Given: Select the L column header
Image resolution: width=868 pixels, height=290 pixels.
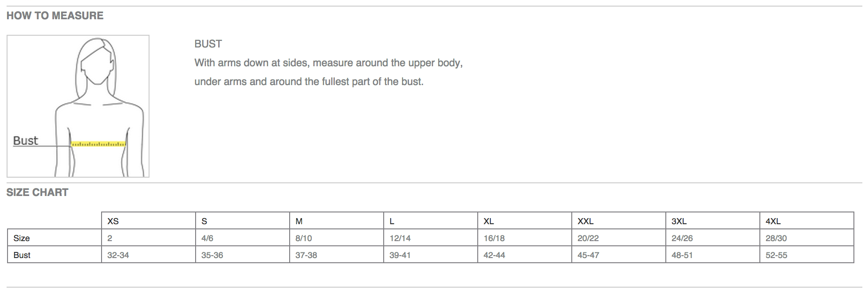Looking at the screenshot, I should point(431,221).
